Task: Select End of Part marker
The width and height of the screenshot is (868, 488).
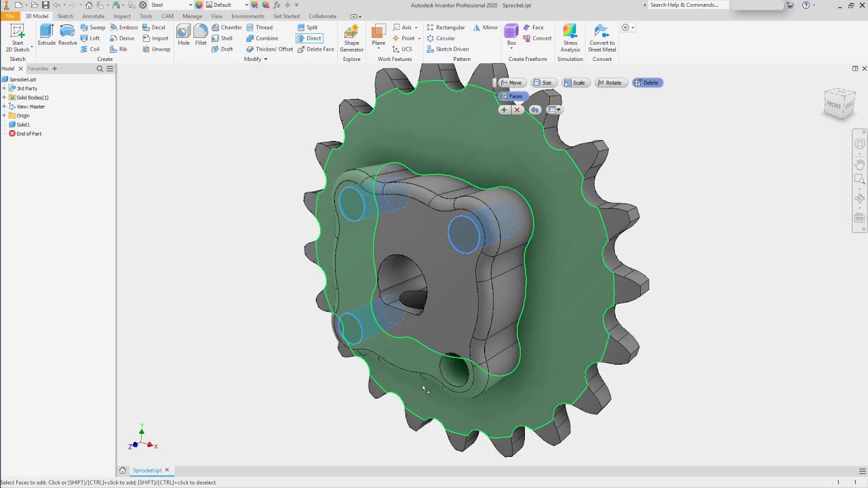Action: (x=25, y=134)
